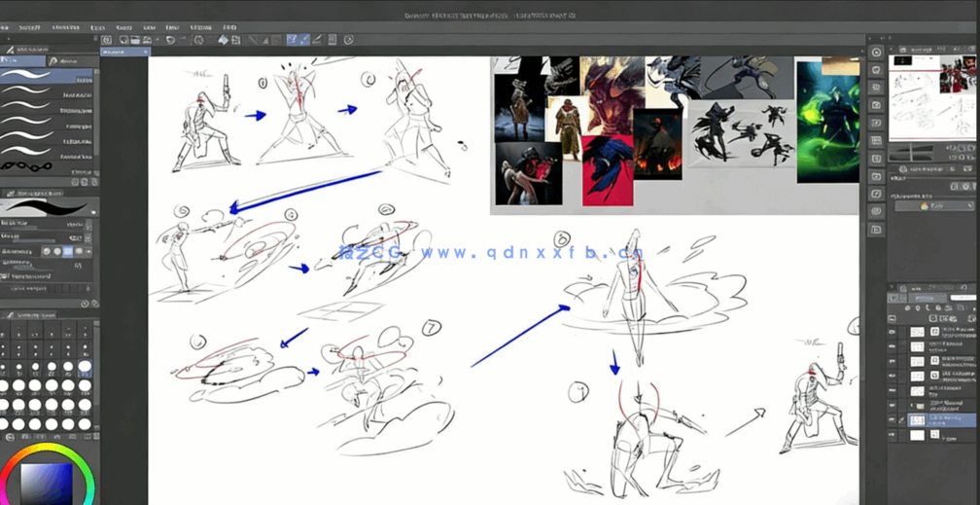The height and width of the screenshot is (505, 980).
Task: Open the folder dropdown below the Navigator panel
Action: point(932,206)
